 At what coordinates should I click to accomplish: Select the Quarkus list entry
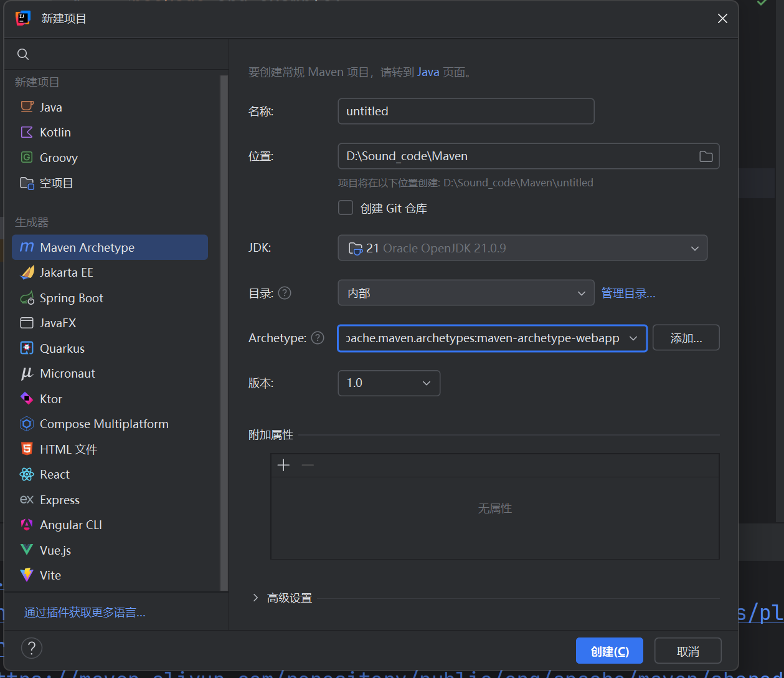(110, 348)
